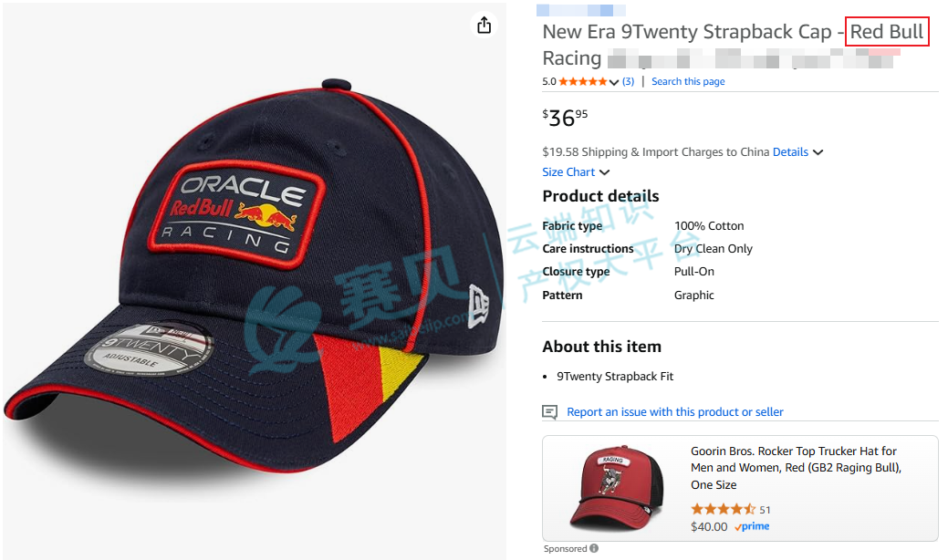Image resolution: width=948 pixels, height=560 pixels.
Task: Open the Size Chart link
Action: (x=568, y=172)
